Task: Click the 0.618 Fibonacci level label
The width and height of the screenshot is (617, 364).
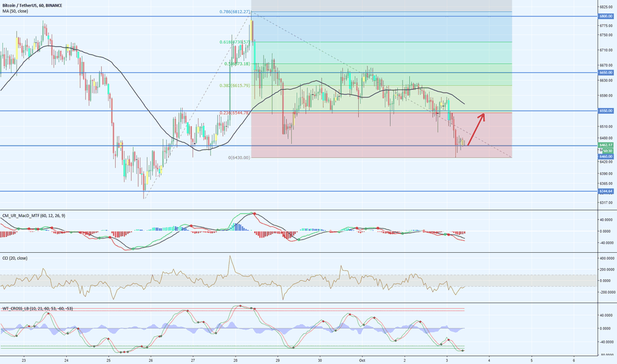Action: tap(235, 42)
